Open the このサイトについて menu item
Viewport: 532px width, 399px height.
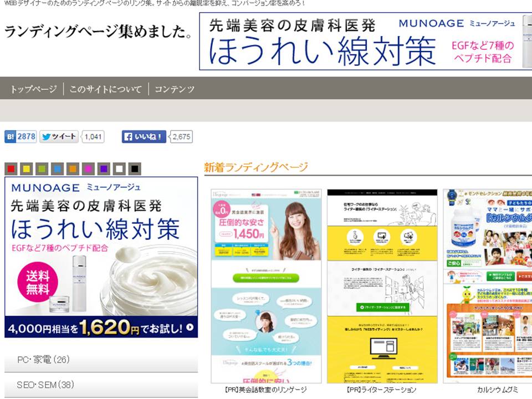105,88
